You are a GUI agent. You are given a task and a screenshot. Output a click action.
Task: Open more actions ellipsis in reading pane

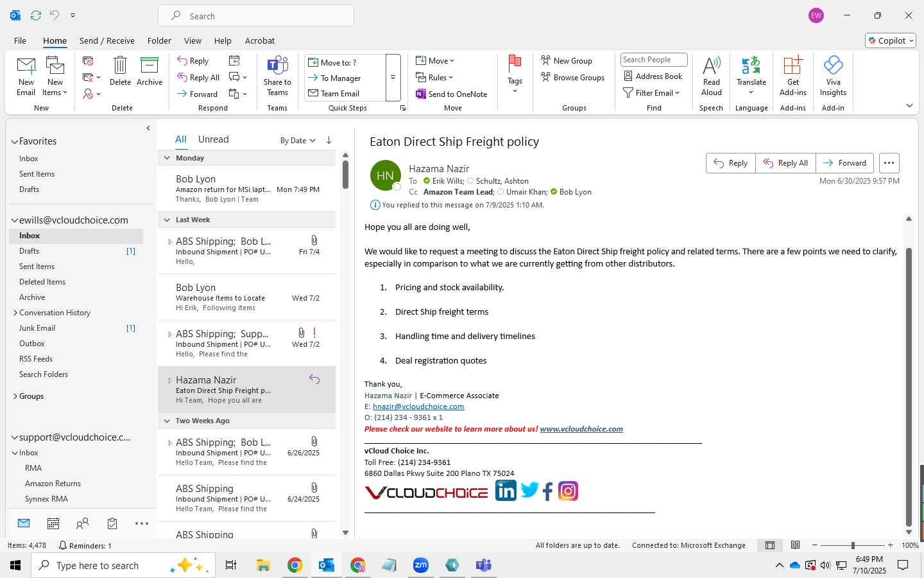889,163
